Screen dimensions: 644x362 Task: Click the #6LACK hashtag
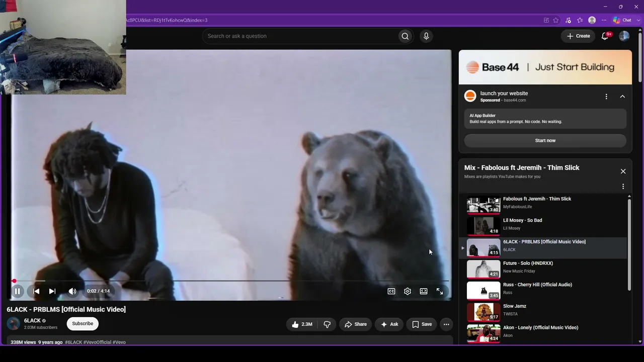[x=73, y=342]
